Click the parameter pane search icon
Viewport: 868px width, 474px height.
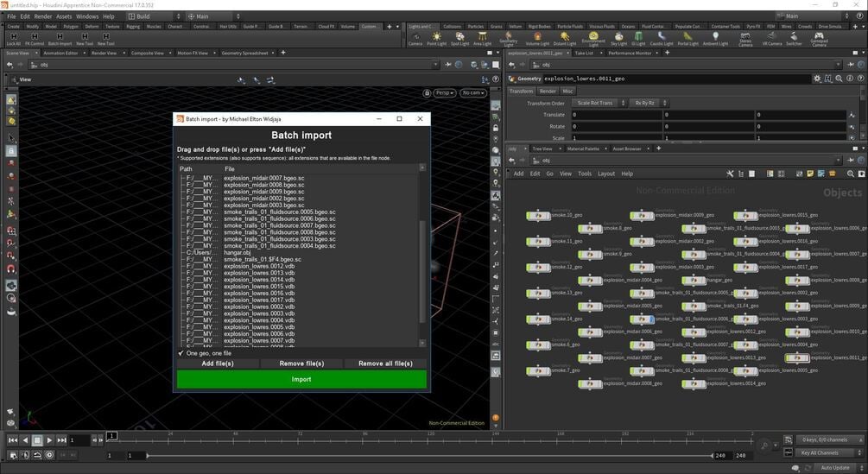[839, 79]
